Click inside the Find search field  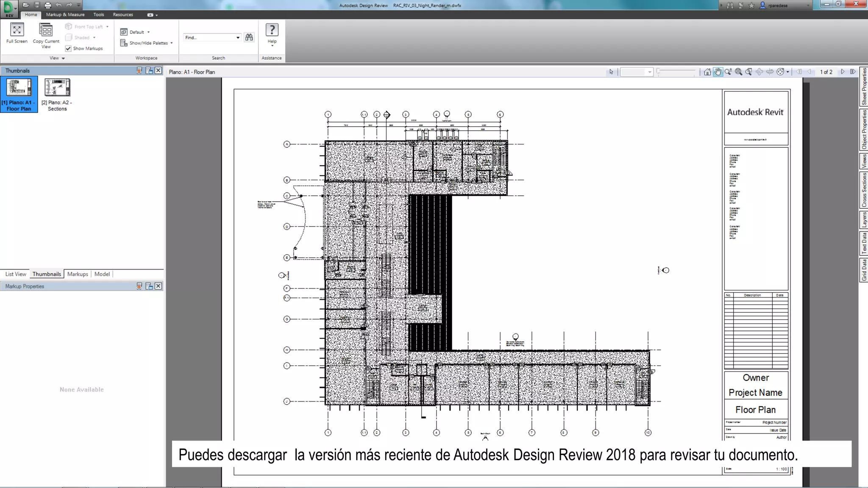[209, 37]
